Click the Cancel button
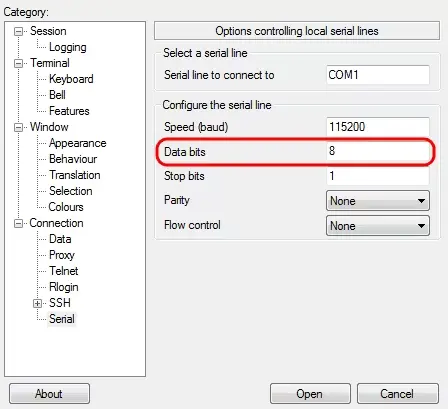The height and width of the screenshot is (409, 448). tap(397, 394)
